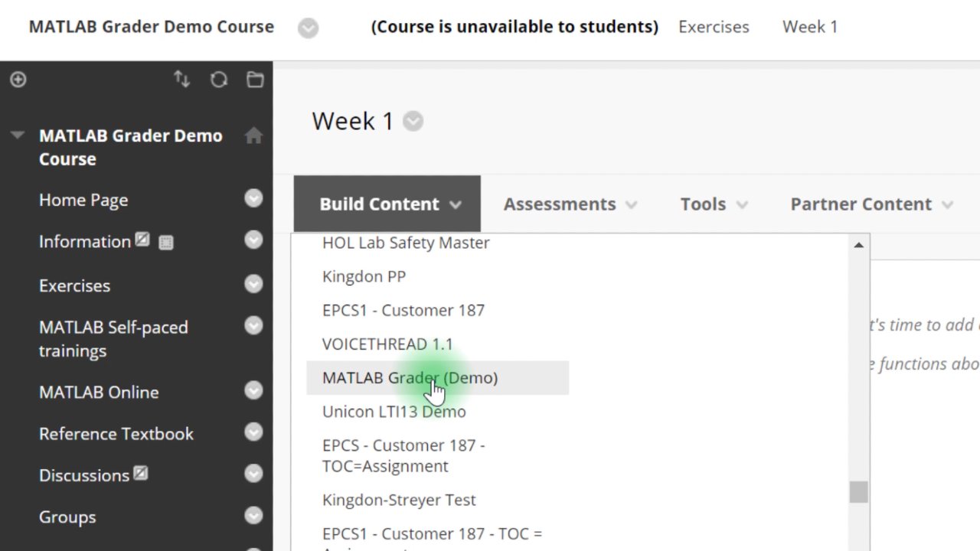Click the home icon beside MATLAB Grader Demo Course
Screen dimensions: 980x551
click(x=253, y=135)
